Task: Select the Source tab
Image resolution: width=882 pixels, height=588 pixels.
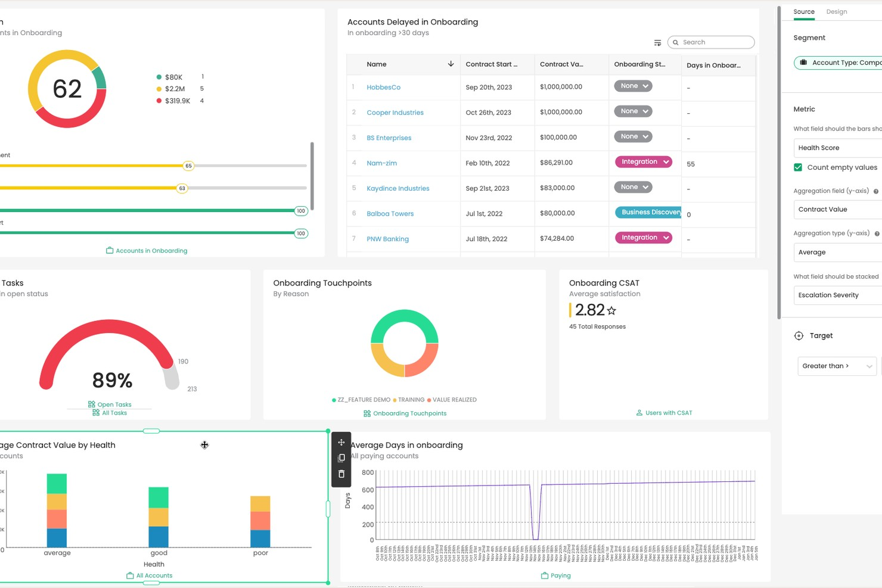Action: pos(803,11)
